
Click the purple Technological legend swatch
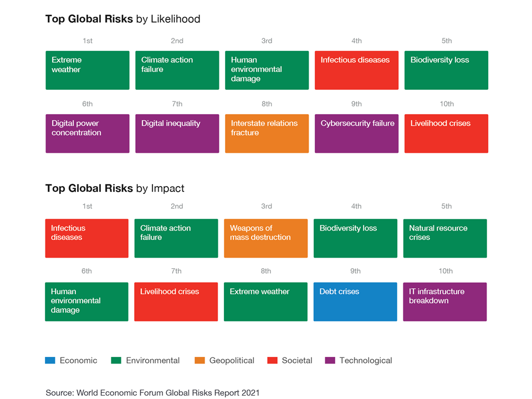[x=330, y=360]
